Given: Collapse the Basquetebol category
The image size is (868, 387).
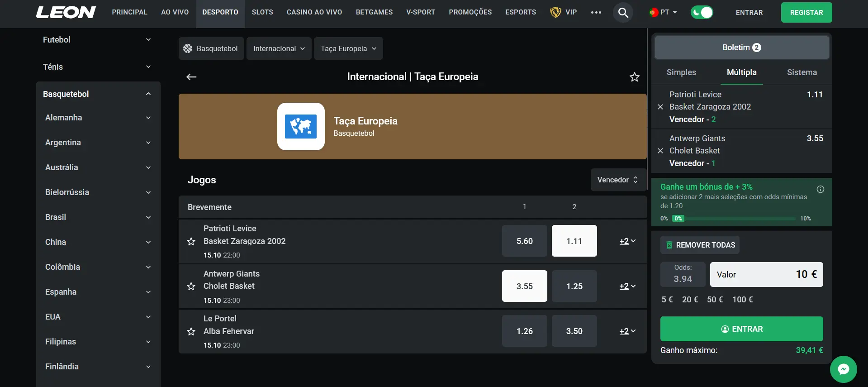Looking at the screenshot, I should click(98, 94).
